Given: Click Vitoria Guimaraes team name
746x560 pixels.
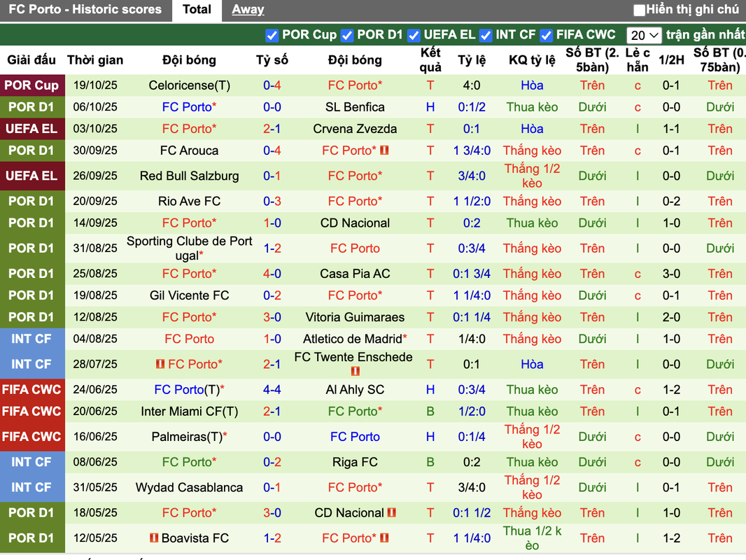Looking at the screenshot, I should tap(355, 317).
